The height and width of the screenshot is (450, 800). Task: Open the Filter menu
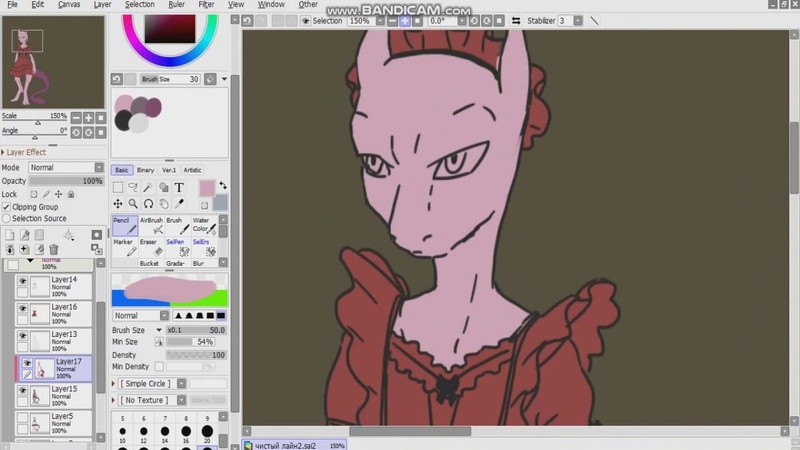[x=206, y=4]
